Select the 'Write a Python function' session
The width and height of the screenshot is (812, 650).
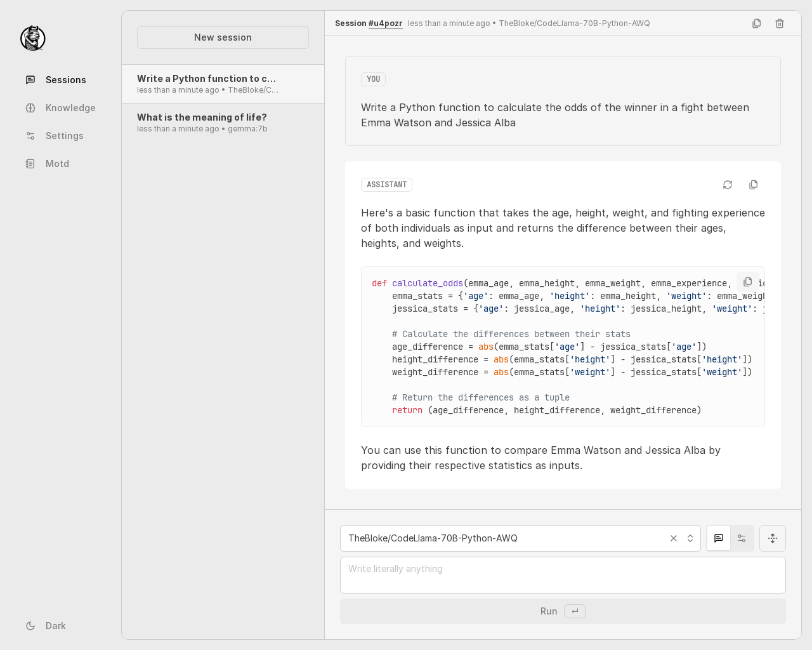223,84
